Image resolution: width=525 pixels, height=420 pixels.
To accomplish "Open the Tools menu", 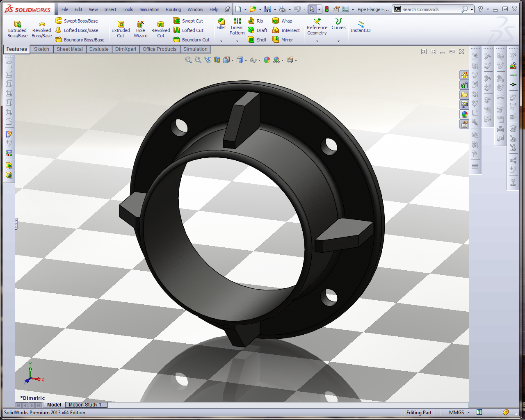I will pyautogui.click(x=128, y=9).
